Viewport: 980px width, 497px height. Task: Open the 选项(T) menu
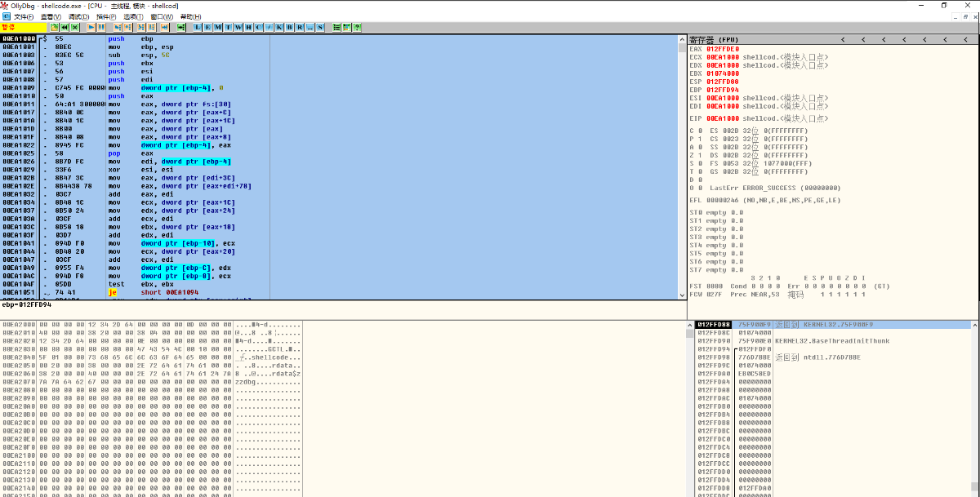click(133, 16)
